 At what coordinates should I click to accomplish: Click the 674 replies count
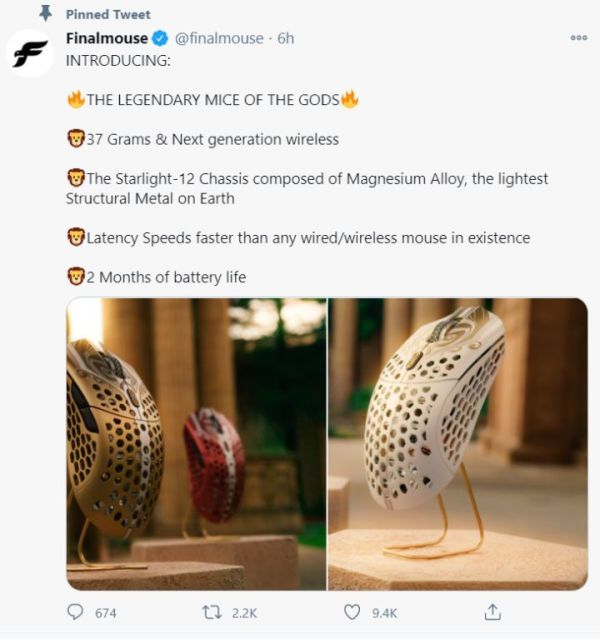pyautogui.click(x=105, y=613)
